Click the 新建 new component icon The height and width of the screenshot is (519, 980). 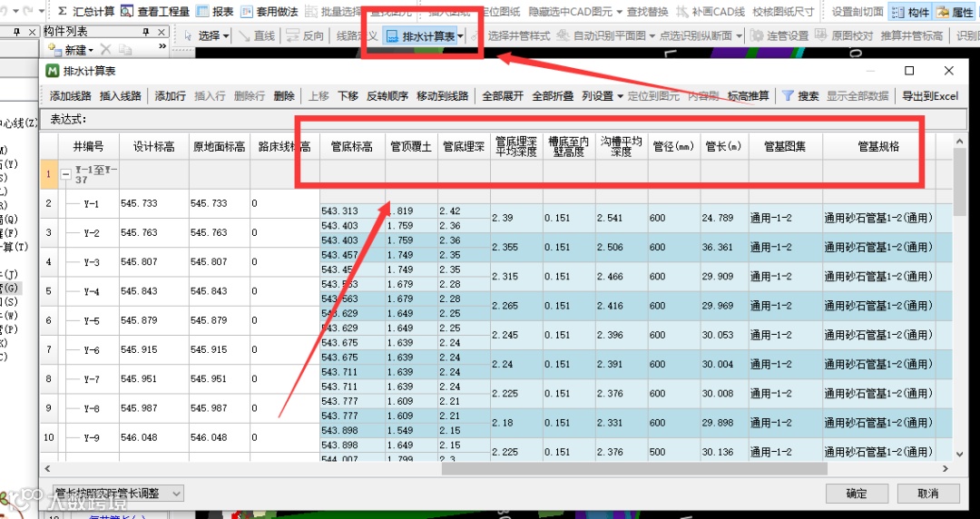(55, 49)
